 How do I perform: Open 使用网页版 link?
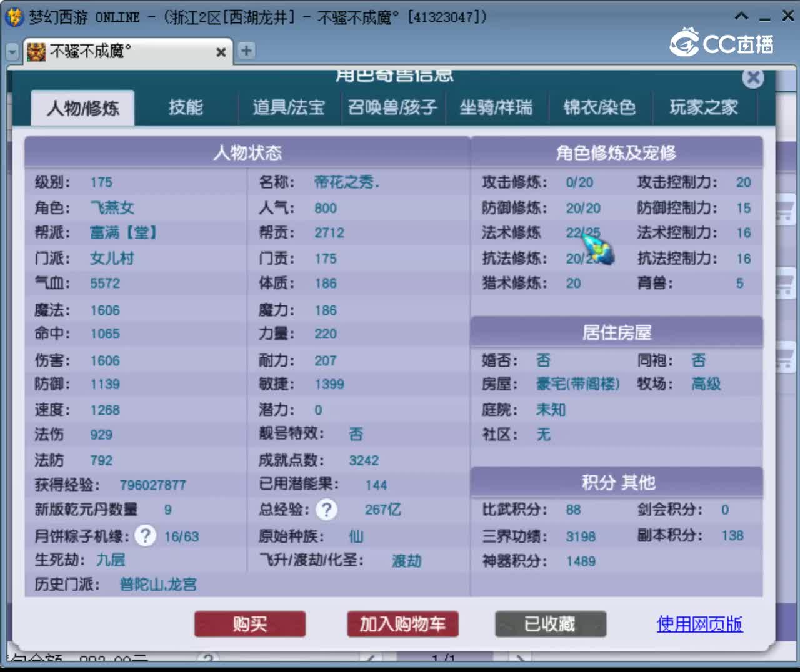pyautogui.click(x=699, y=623)
